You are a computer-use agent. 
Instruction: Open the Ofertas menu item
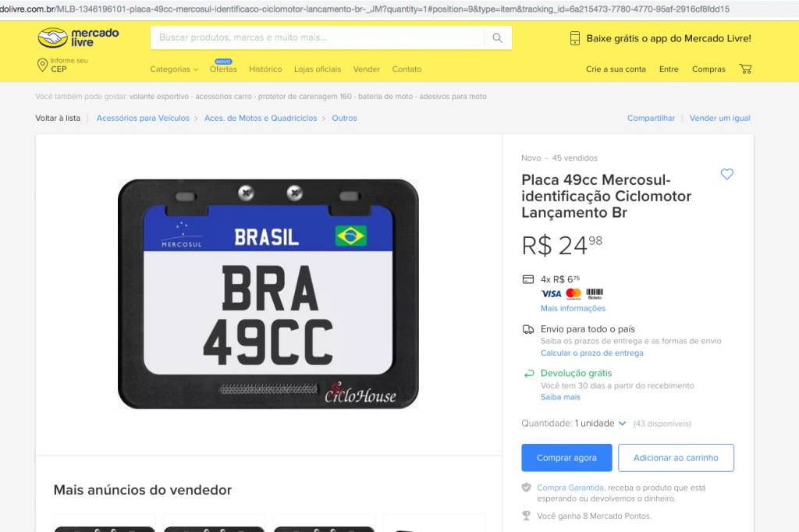pyautogui.click(x=223, y=69)
